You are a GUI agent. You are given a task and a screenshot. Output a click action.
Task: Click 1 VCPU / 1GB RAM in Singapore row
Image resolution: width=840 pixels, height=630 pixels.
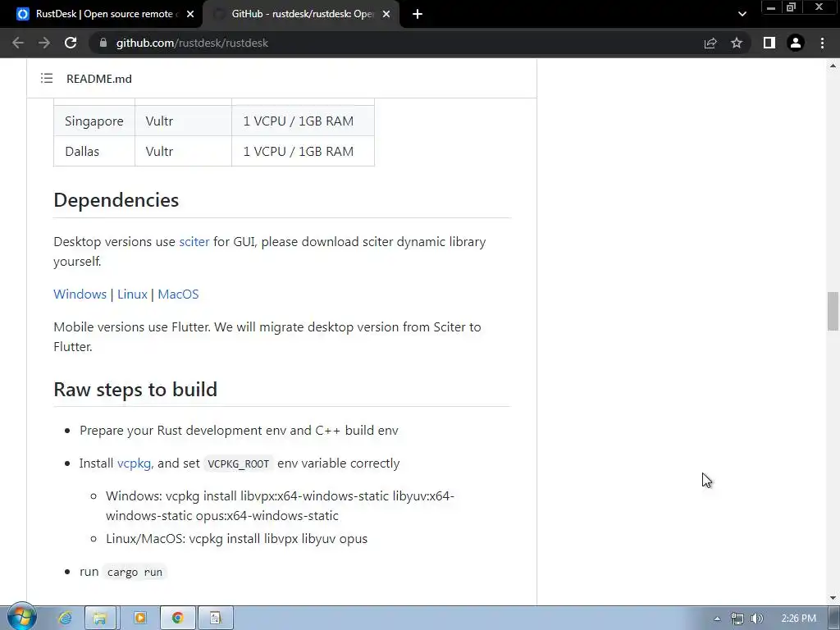(303, 121)
